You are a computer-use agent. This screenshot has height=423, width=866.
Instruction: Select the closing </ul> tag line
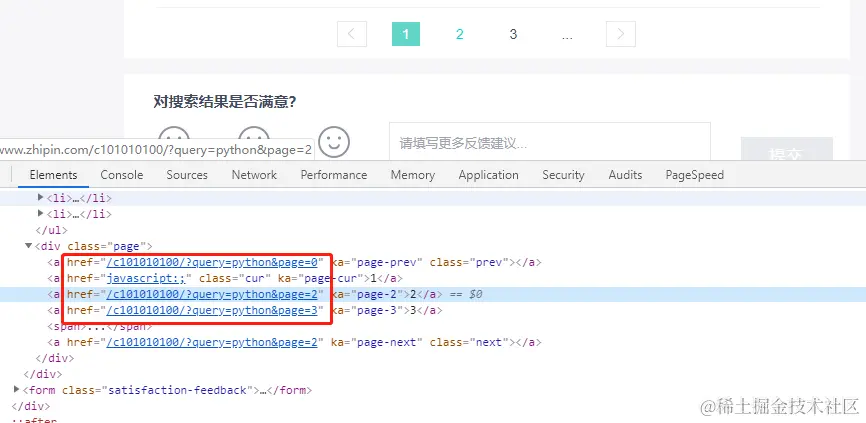click(x=51, y=230)
